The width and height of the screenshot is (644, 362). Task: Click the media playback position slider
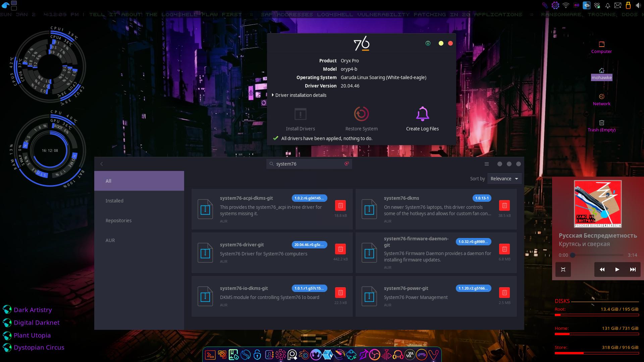tap(598, 255)
